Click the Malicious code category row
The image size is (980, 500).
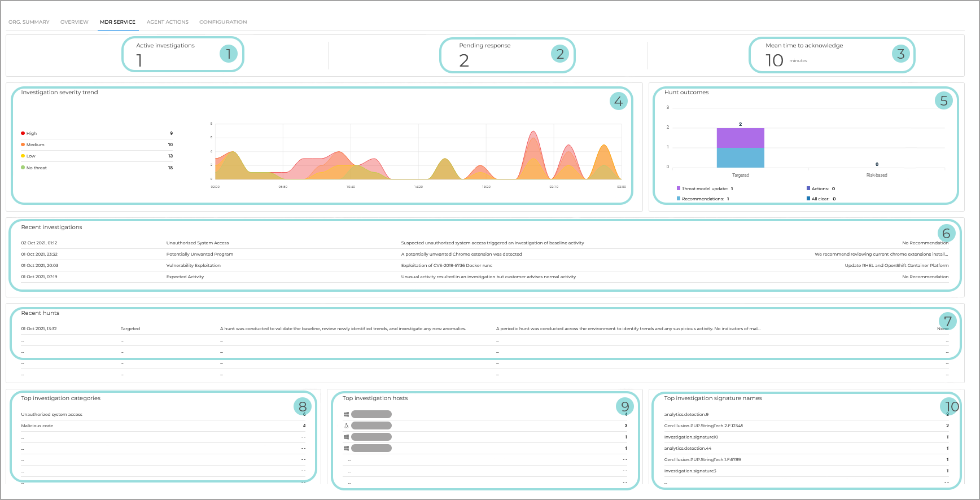(x=37, y=426)
